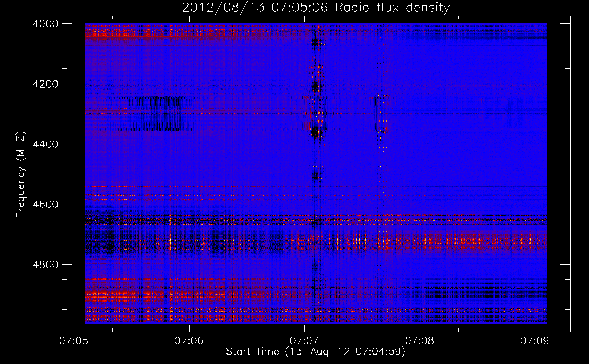Select the 4400 frequency axis label

(x=46, y=144)
